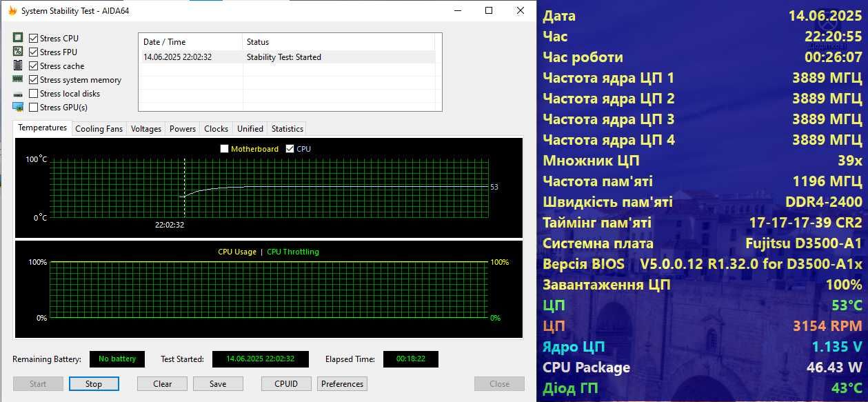Uncheck Stress FPU checkbox
The image size is (868, 402).
[33, 52]
